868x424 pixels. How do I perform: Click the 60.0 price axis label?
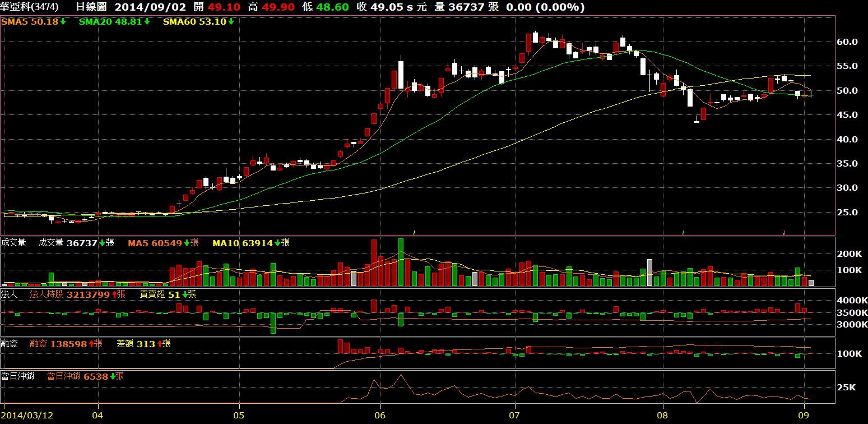[x=847, y=42]
